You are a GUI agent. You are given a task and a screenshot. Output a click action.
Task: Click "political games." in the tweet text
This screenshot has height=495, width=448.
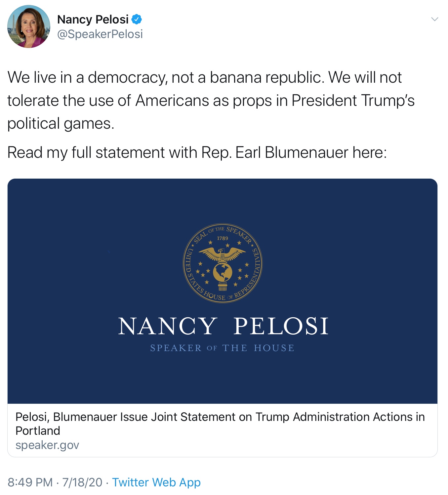[x=61, y=123]
